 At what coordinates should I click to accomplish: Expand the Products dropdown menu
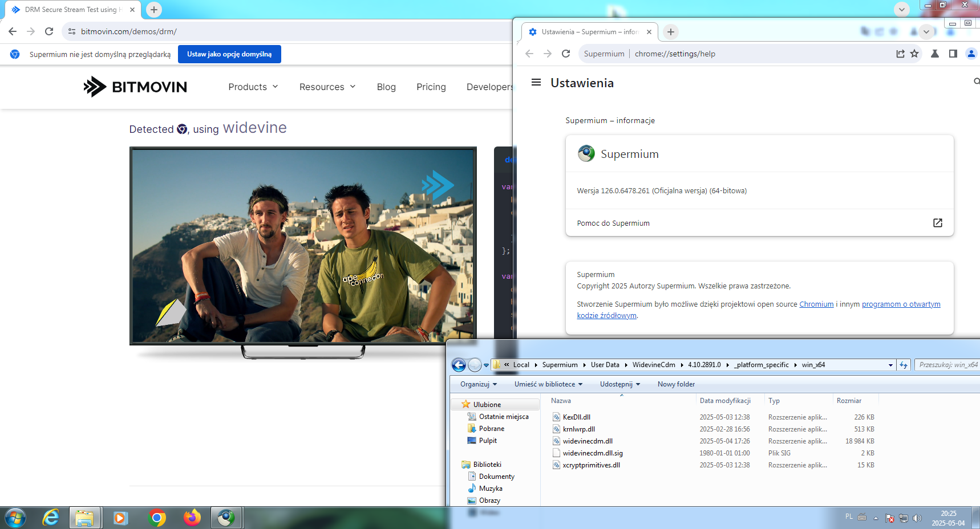(253, 87)
